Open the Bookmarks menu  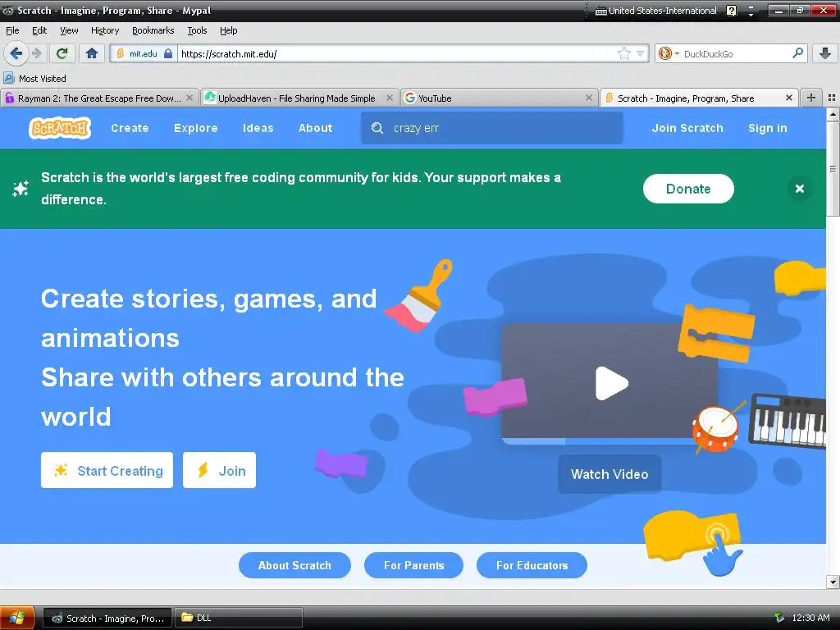153,30
